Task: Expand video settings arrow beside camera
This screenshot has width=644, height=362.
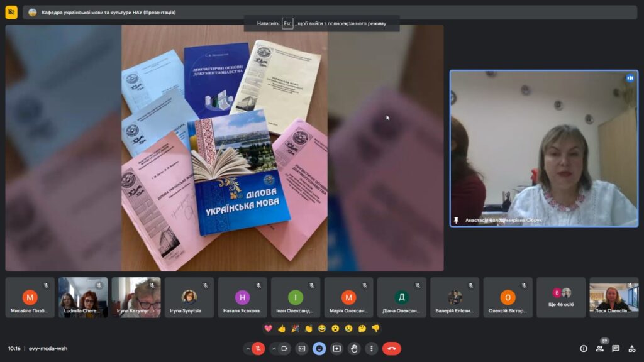Action: pyautogui.click(x=274, y=348)
